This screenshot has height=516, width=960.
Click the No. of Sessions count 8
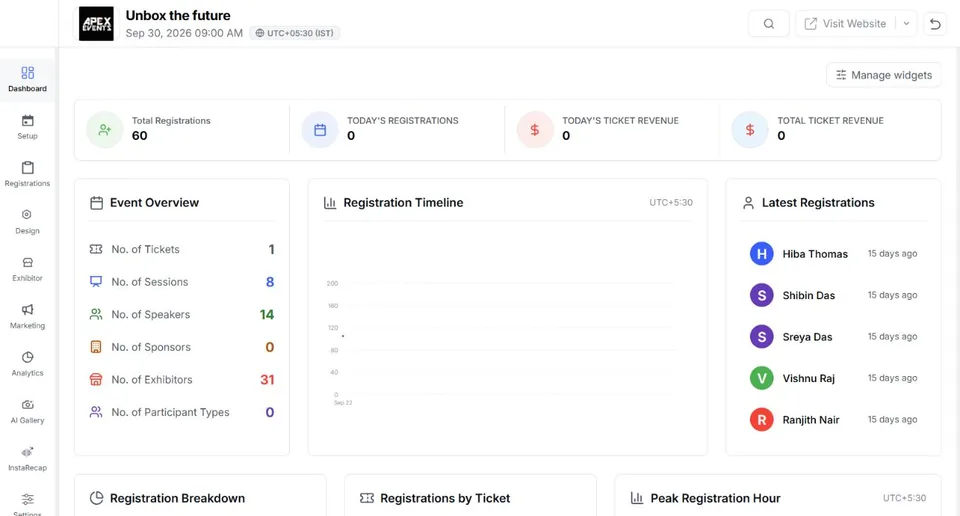(270, 282)
